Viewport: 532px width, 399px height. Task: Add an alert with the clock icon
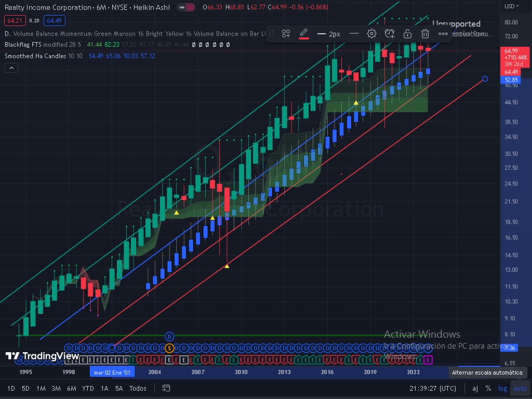(x=390, y=34)
